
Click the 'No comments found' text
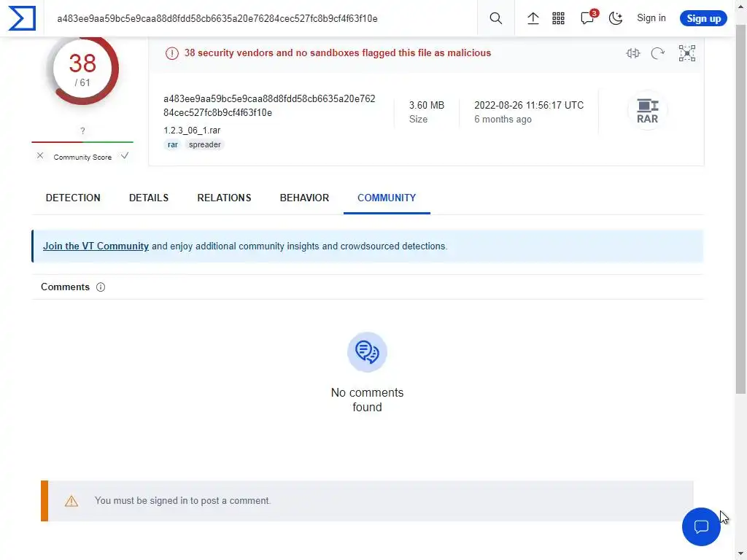coord(367,400)
